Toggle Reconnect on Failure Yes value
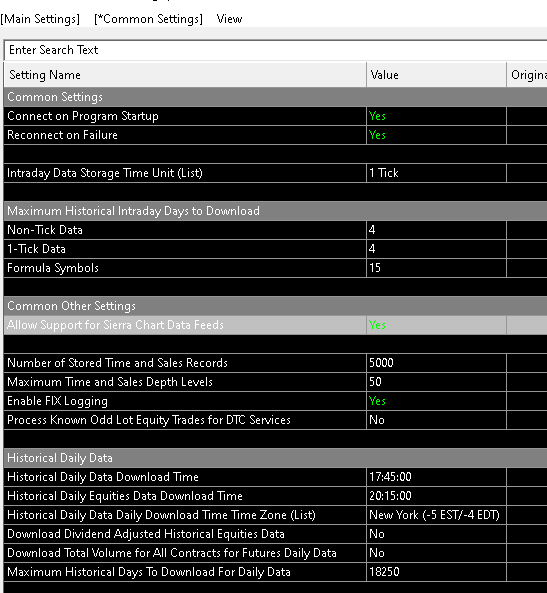This screenshot has height=593, width=547. pyautogui.click(x=436, y=135)
